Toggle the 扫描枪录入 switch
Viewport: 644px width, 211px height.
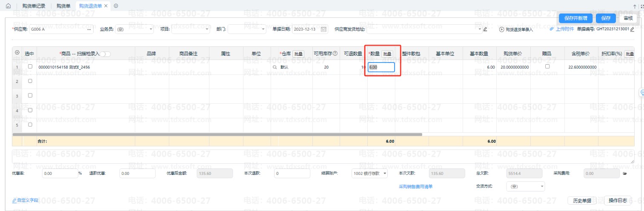tap(106, 54)
